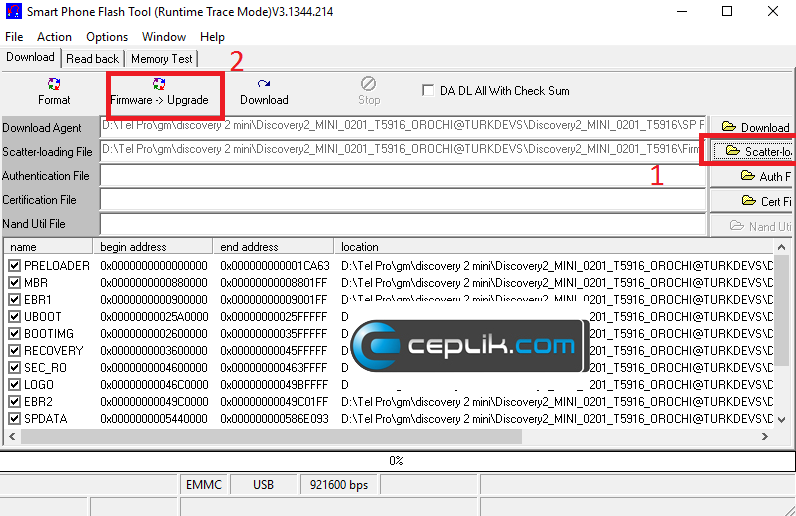Maximize the Flash Tool window
796x516 pixels.
pyautogui.click(x=727, y=11)
